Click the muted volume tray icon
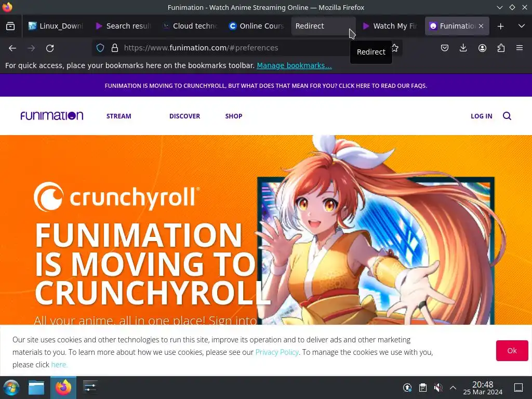532x399 pixels. click(x=438, y=388)
